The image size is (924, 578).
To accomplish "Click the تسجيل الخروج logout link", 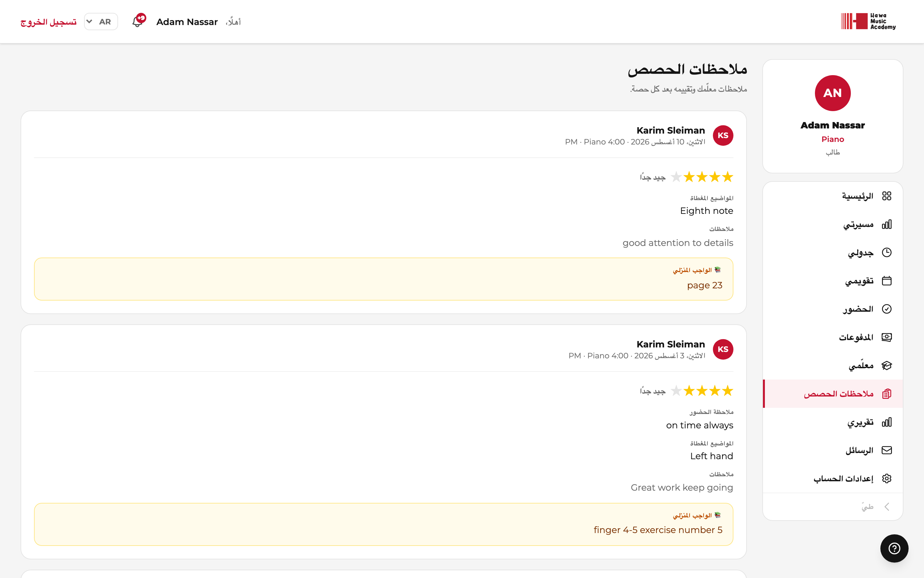I will (x=48, y=22).
